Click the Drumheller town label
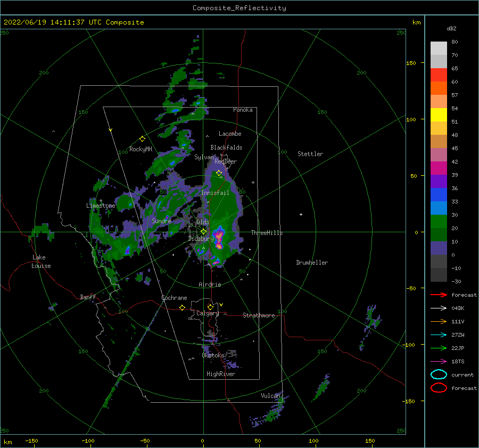The height and width of the screenshot is (448, 479). coord(312,263)
